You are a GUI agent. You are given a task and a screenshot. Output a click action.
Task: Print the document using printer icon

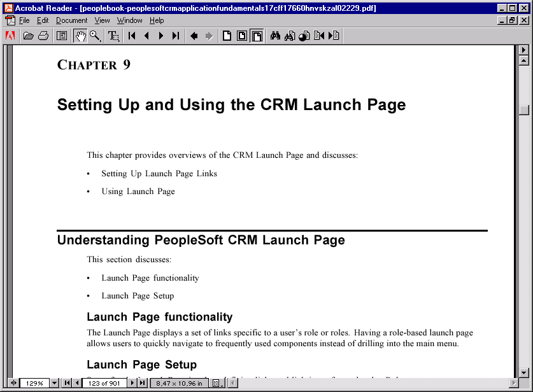click(43, 36)
